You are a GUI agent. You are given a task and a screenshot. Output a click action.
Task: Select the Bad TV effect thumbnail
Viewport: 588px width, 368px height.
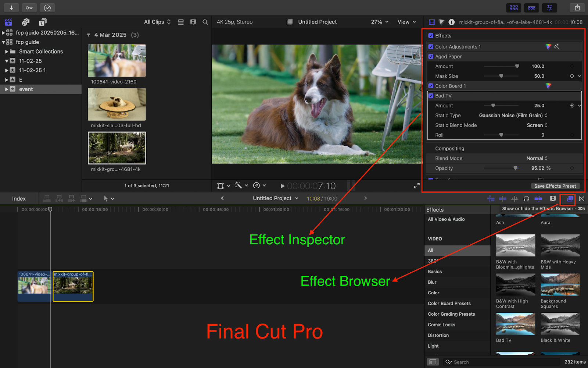[x=516, y=324]
